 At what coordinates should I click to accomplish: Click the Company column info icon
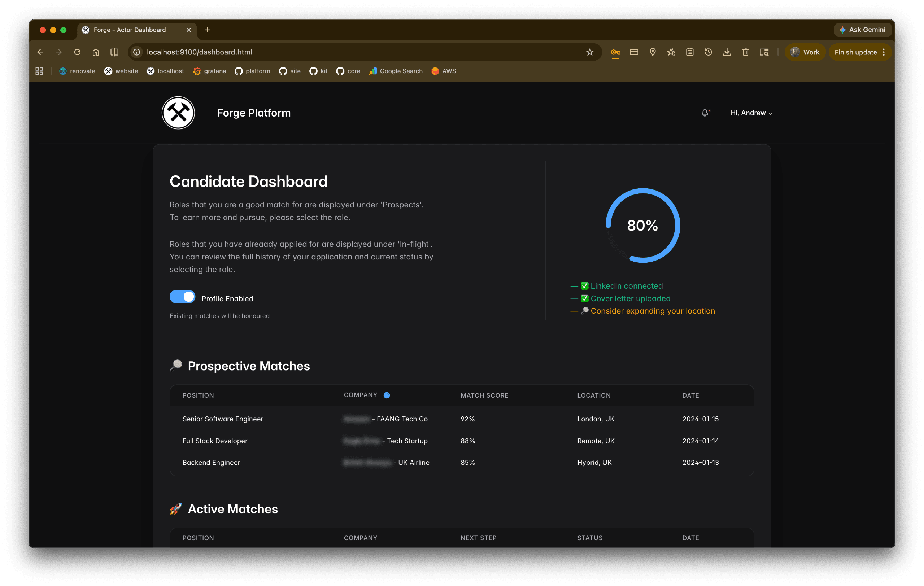click(387, 395)
